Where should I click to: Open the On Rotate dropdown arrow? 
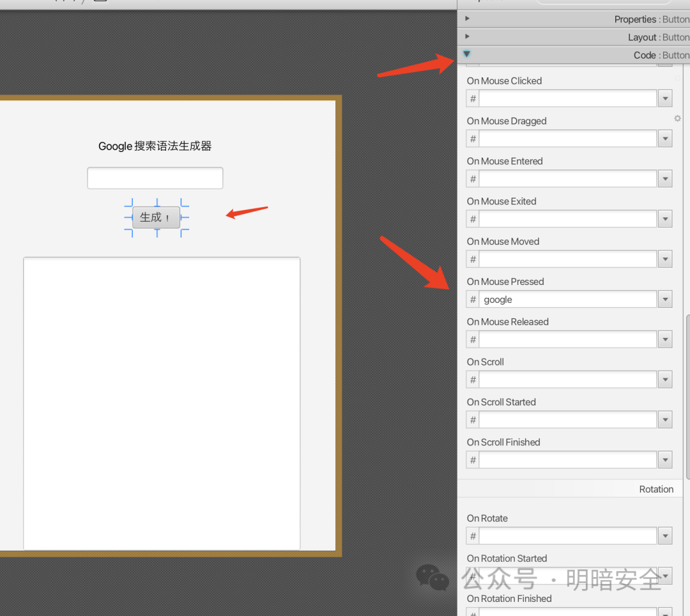(x=665, y=536)
